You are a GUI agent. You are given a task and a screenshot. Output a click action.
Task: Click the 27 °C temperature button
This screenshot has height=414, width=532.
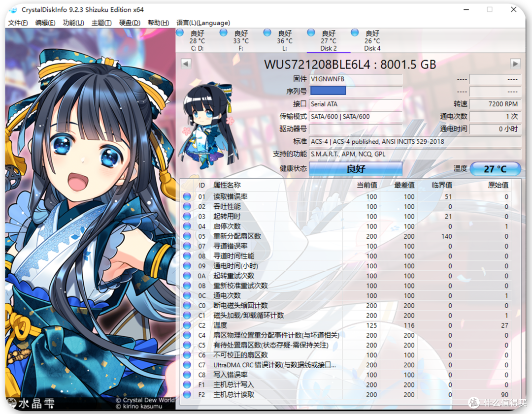point(496,169)
